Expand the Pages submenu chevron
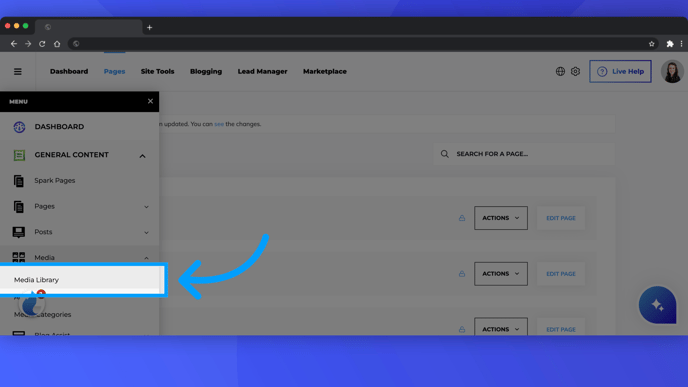 146,207
